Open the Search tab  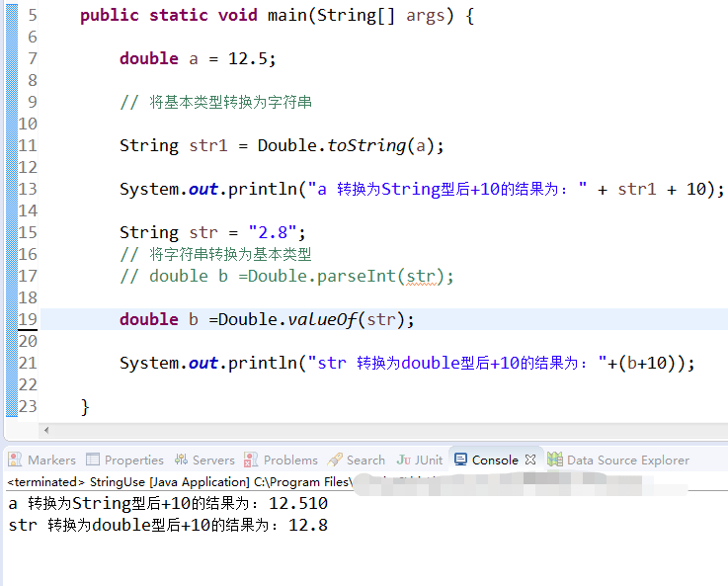tap(357, 460)
